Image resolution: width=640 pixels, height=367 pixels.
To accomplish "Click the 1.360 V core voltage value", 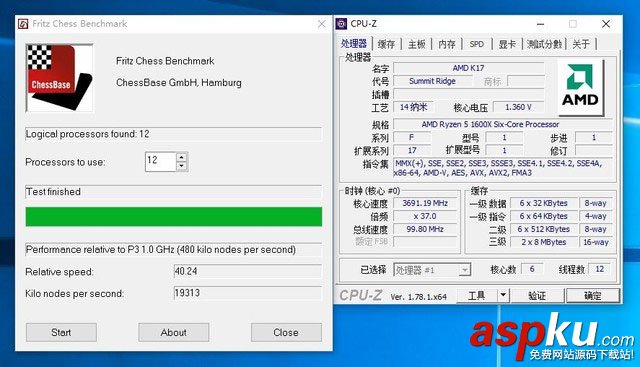I will [x=518, y=107].
